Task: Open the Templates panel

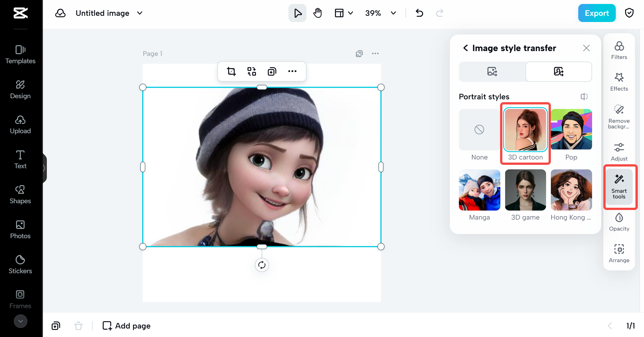Action: click(x=20, y=54)
